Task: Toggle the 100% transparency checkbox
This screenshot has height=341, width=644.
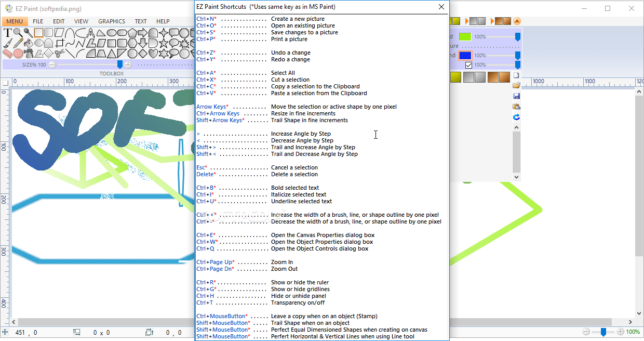Action: (x=469, y=64)
